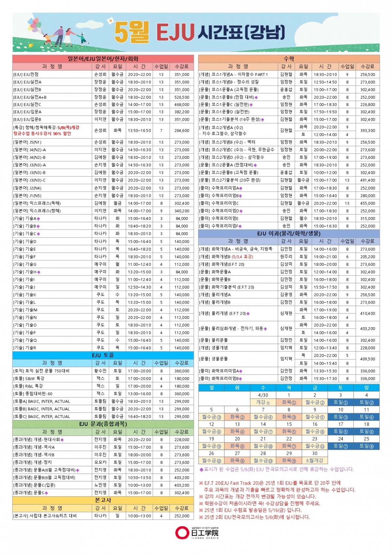Screen dimensions: 392x555
Task: Click "[문풀] 코스2기출분석 (20주 완성)"
Action: click(x=230, y=180)
